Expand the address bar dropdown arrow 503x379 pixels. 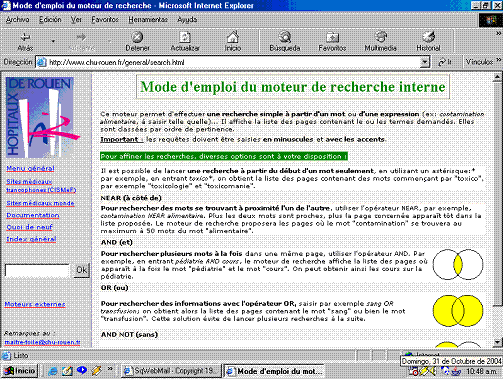(424, 62)
